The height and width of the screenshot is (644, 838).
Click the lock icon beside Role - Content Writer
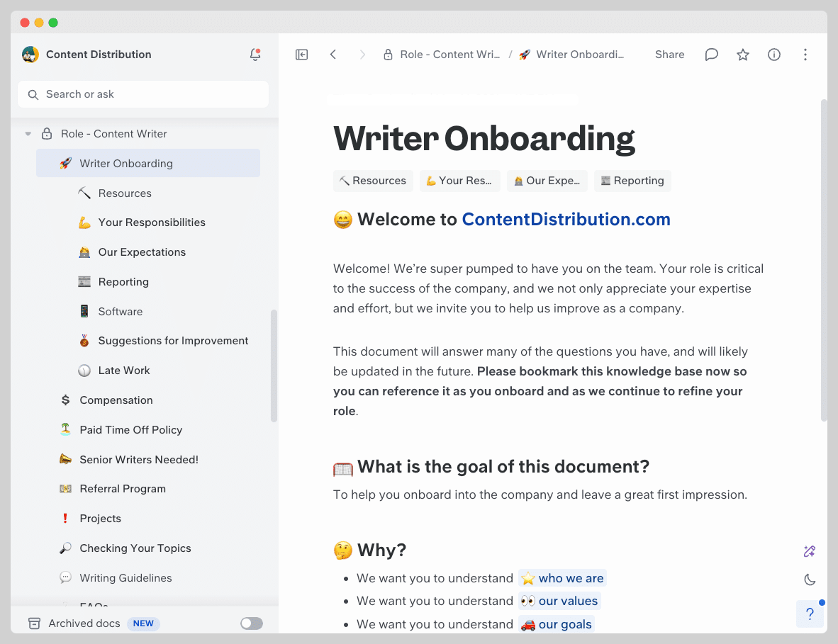(x=47, y=133)
